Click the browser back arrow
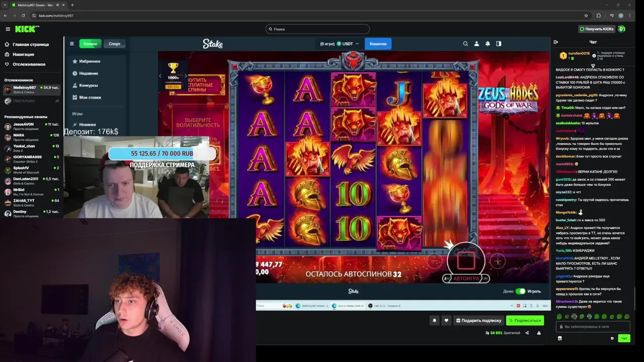Screen dimensions: 644x362 click(6, 16)
